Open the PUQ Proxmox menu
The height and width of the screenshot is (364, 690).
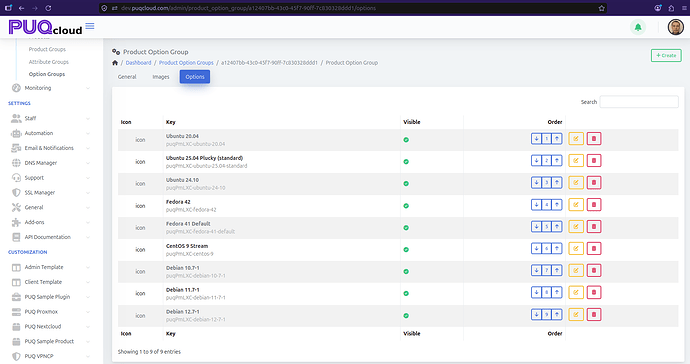tap(51, 312)
